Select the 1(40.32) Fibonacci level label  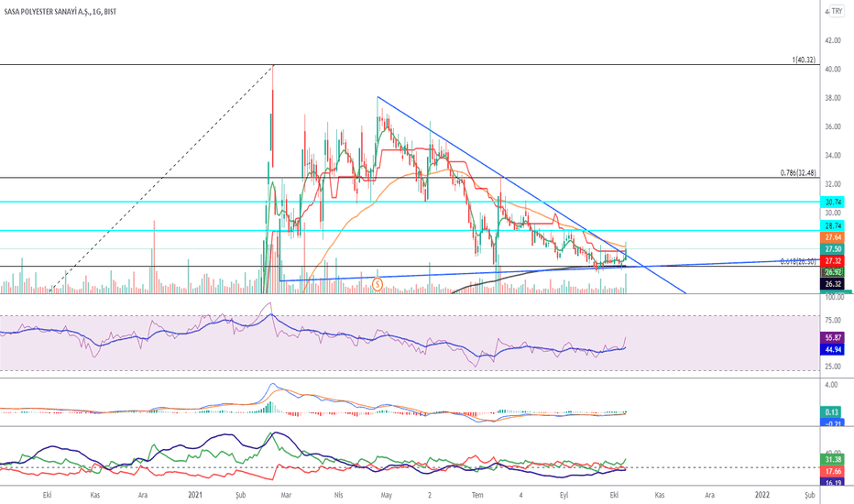pyautogui.click(x=804, y=60)
